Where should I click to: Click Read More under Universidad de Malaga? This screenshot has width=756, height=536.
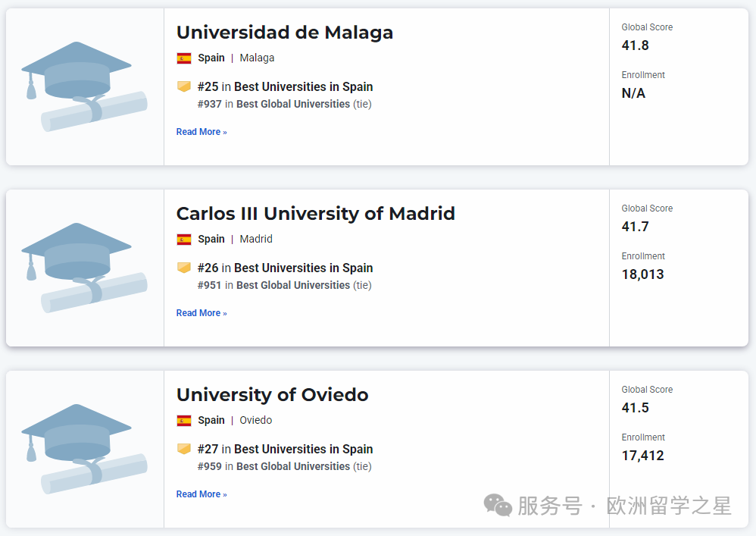click(201, 132)
